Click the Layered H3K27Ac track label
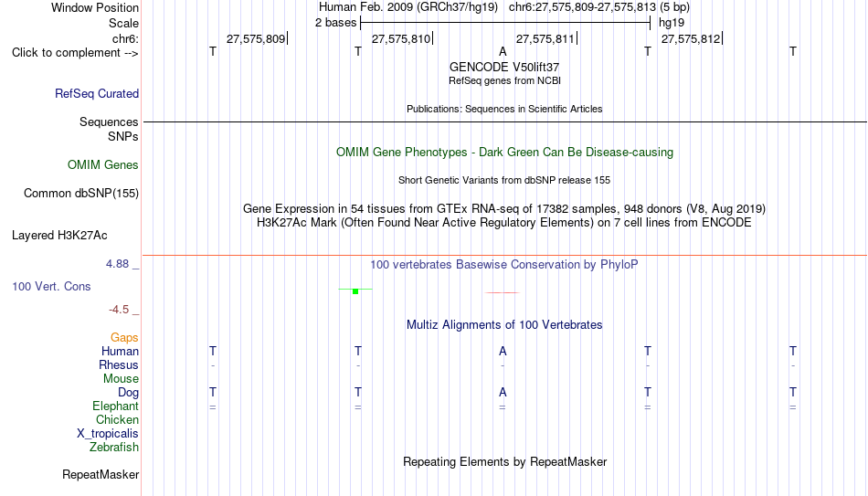This screenshot has width=868, height=496. click(59, 236)
